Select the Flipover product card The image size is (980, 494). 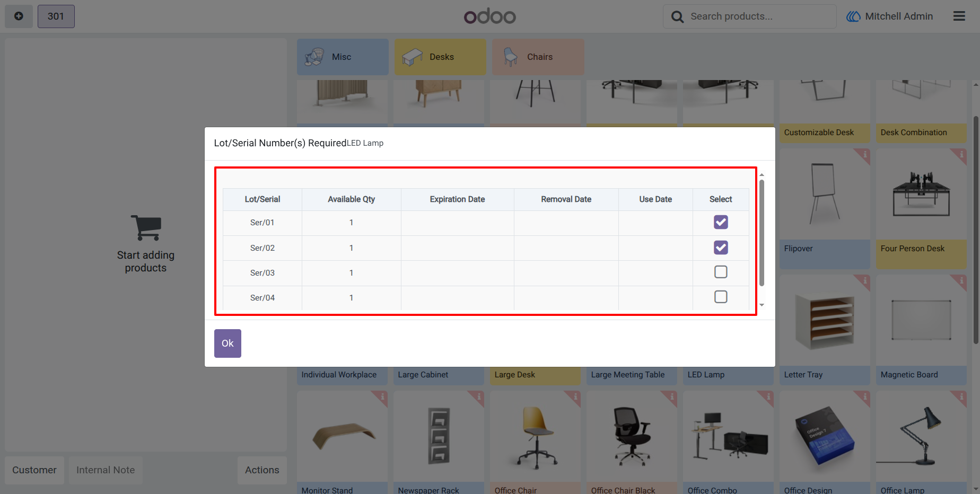click(825, 208)
